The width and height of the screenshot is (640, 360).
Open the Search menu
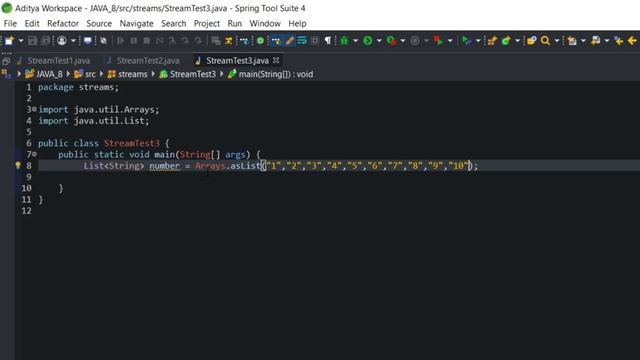coord(173,24)
